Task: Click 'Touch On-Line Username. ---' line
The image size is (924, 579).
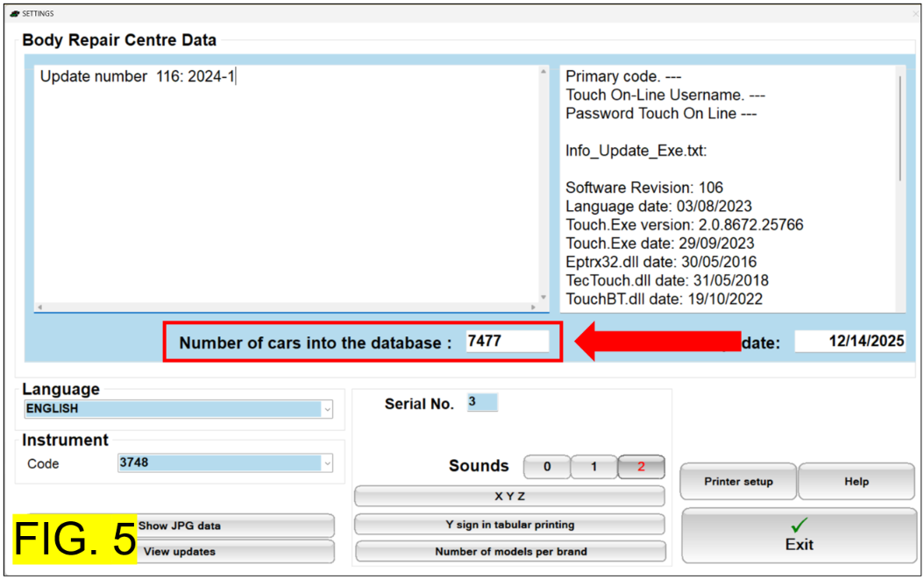Action: coord(665,95)
